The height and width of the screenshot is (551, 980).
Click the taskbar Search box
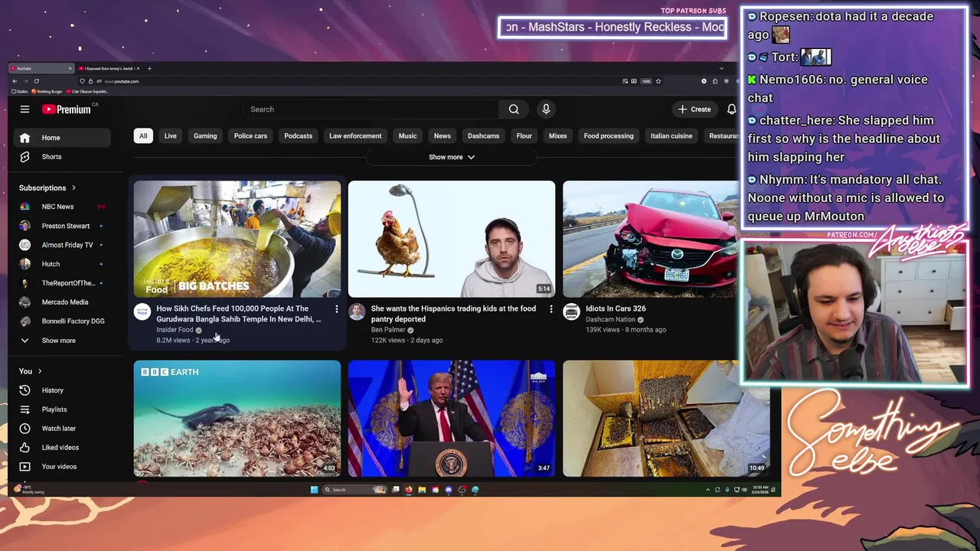[x=353, y=490]
